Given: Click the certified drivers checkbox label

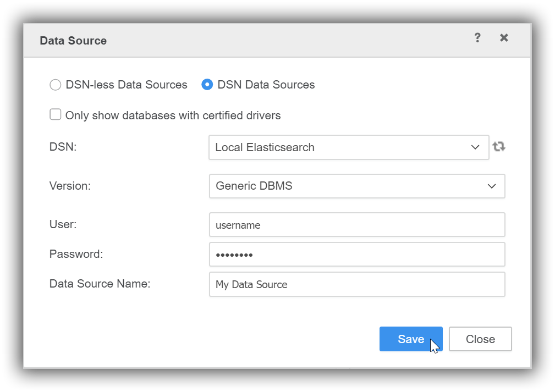Looking at the screenshot, I should point(173,115).
